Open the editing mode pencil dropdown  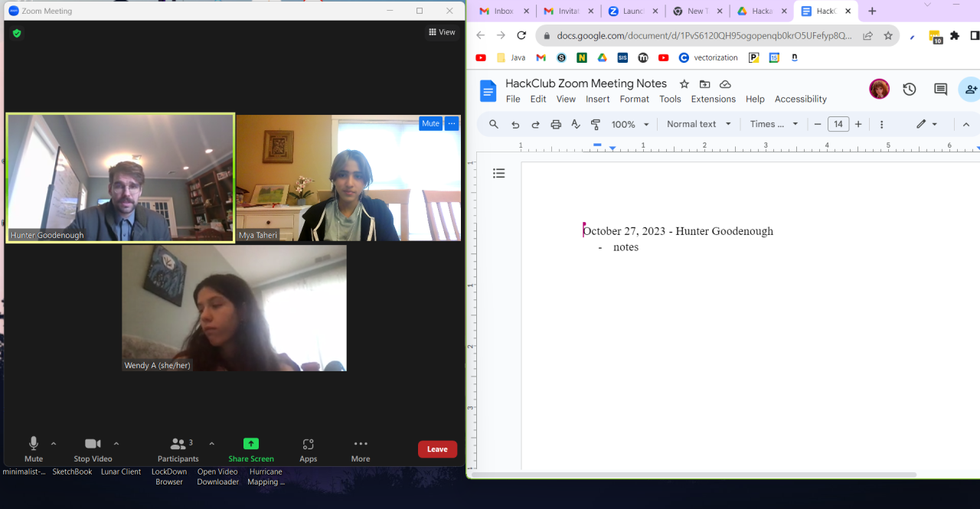click(926, 124)
